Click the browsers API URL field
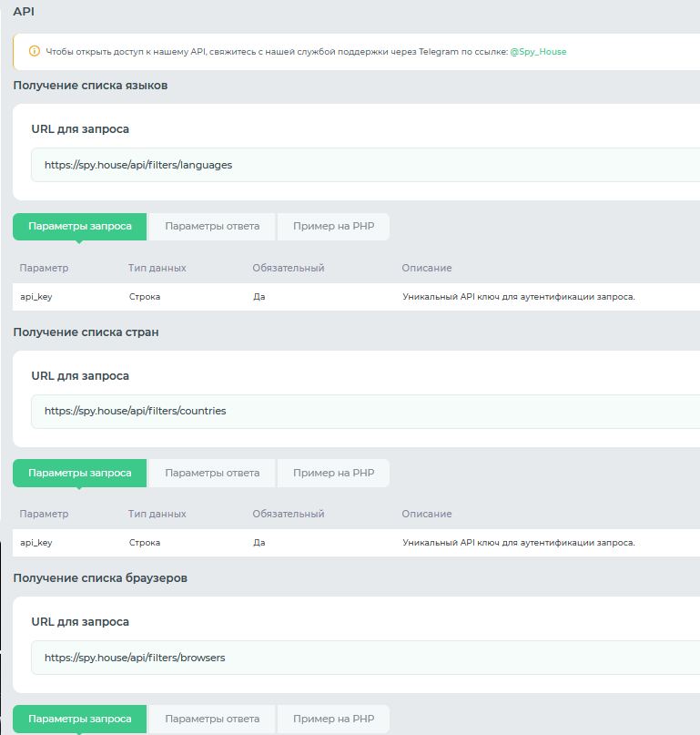This screenshot has height=735, width=700. click(x=364, y=658)
